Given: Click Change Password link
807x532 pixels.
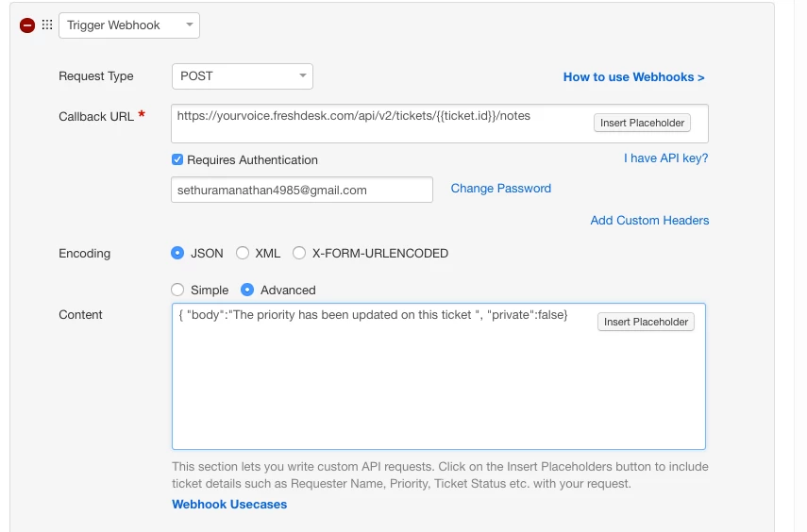Looking at the screenshot, I should pos(501,189).
